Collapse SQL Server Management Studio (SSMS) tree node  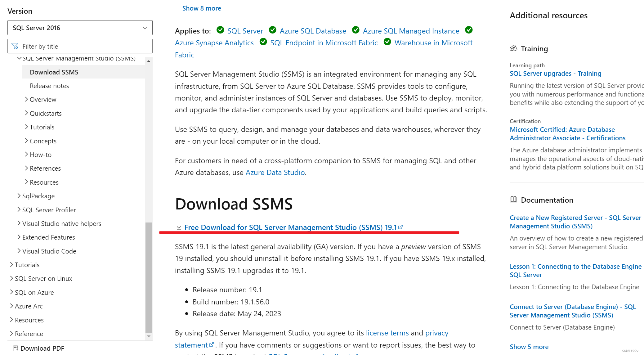click(19, 58)
